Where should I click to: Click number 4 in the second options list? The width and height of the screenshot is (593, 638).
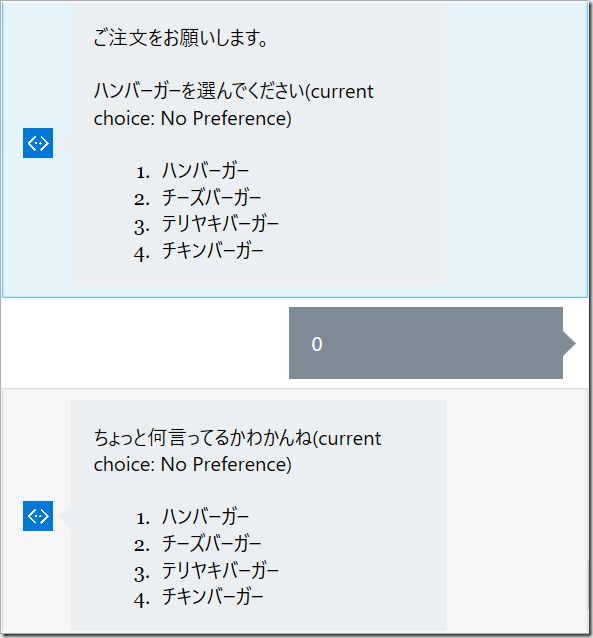(x=142, y=600)
